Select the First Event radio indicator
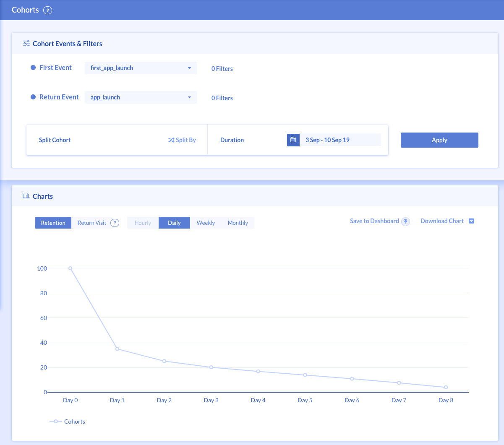 (33, 67)
